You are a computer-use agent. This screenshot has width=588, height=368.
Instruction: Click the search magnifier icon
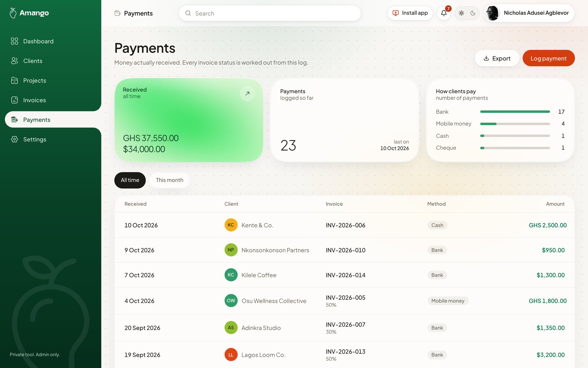188,13
